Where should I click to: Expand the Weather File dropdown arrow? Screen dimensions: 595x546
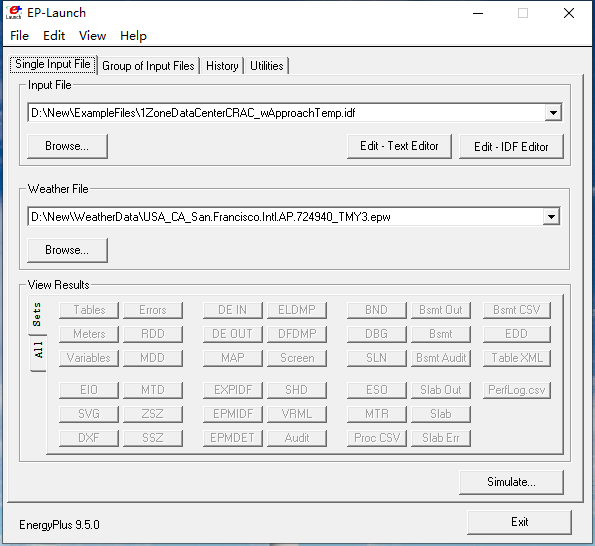551,217
